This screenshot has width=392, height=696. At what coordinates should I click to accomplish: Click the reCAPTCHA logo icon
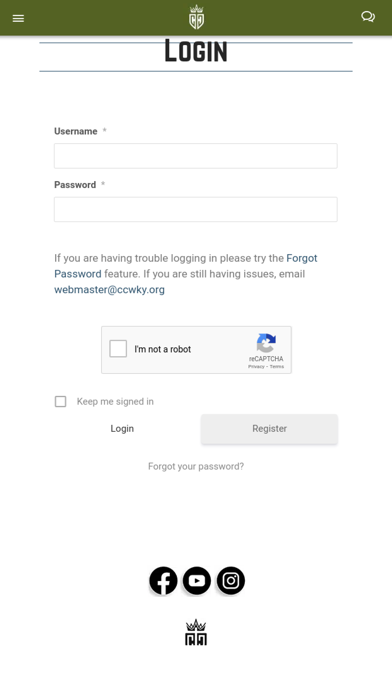coord(266,344)
